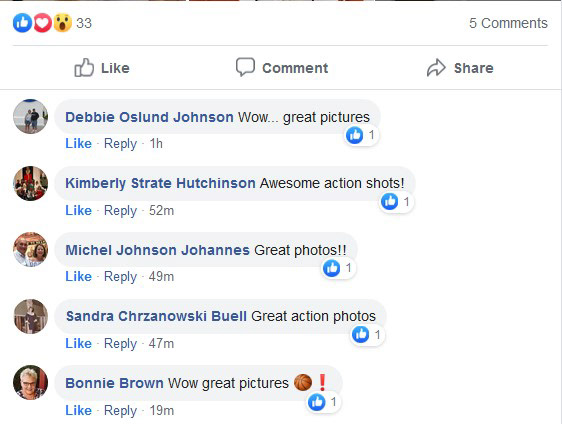The image size is (562, 424).
Task: Reply to Kimberly Strate Hutchinson's comment
Action: pyautogui.click(x=120, y=210)
